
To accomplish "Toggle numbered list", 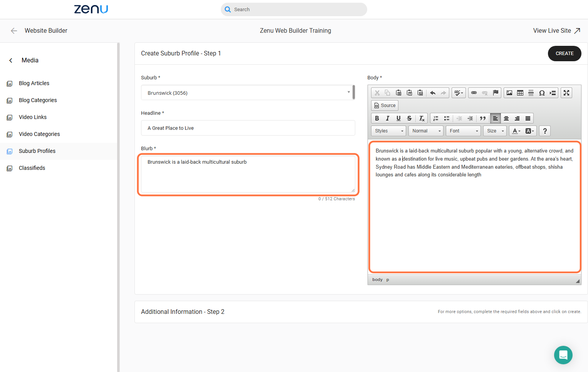I will pyautogui.click(x=436, y=118).
